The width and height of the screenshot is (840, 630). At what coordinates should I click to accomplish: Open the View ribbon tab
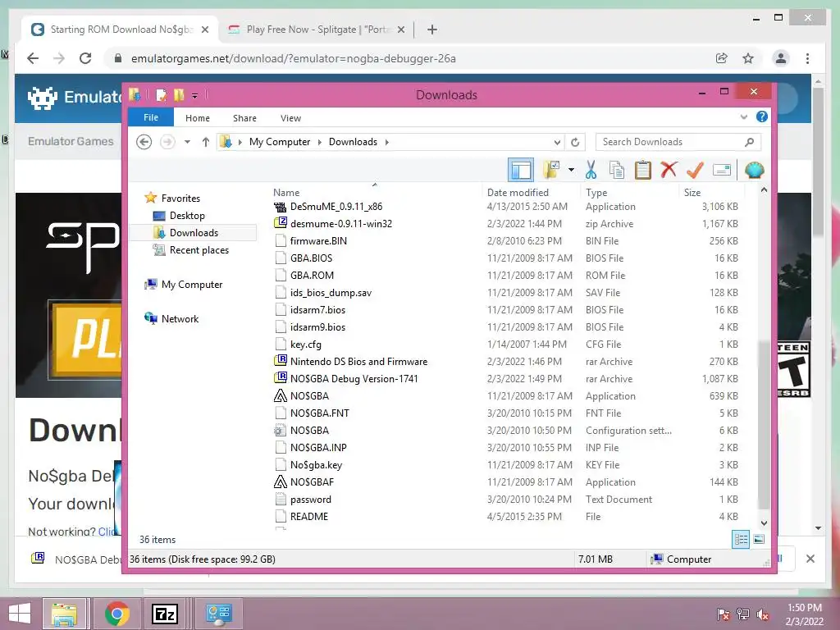[291, 118]
